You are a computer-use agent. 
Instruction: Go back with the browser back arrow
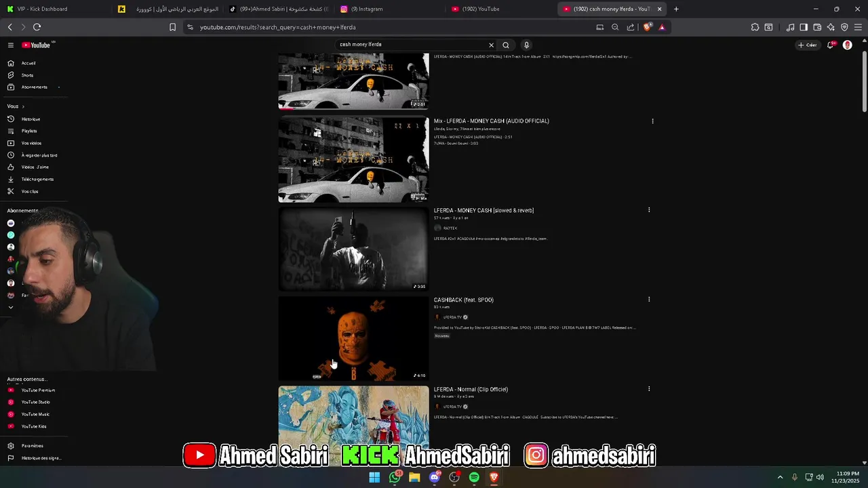[10, 27]
